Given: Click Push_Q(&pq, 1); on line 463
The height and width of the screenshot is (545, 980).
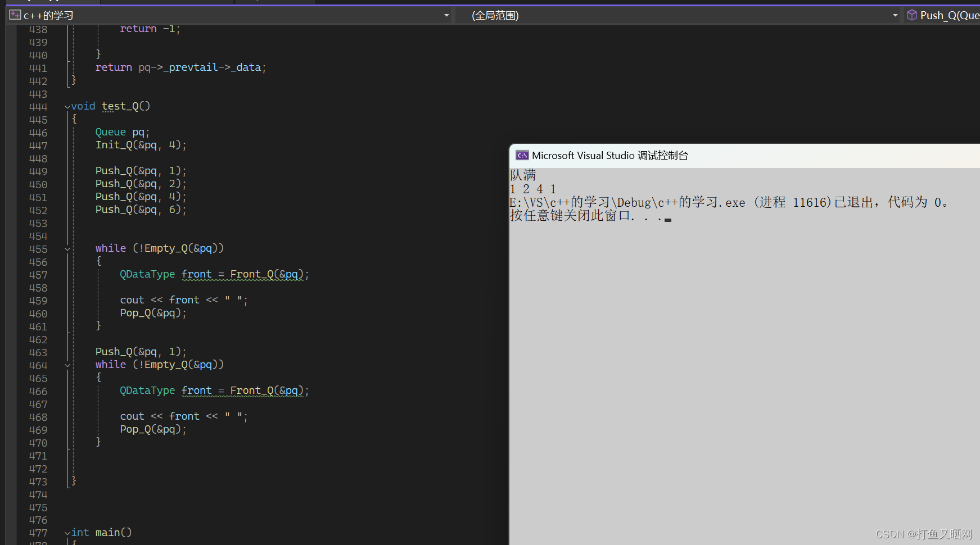Looking at the screenshot, I should tap(141, 352).
